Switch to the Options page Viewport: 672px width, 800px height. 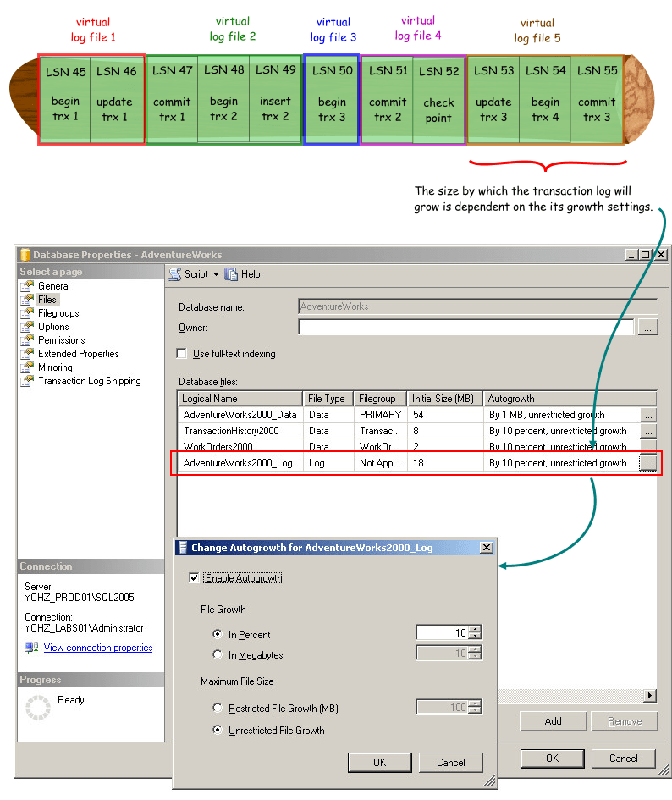[x=53, y=327]
